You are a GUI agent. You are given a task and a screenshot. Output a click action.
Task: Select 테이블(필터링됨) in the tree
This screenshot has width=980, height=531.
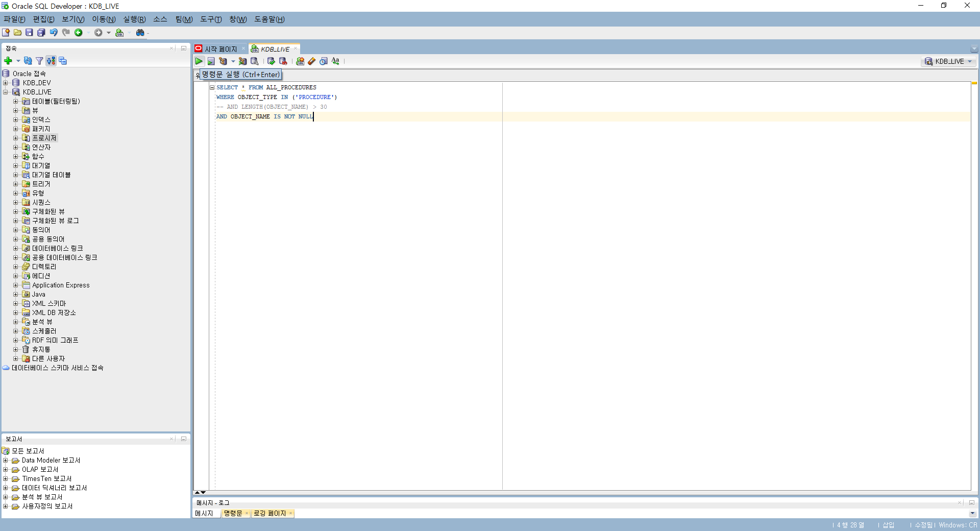pyautogui.click(x=56, y=101)
